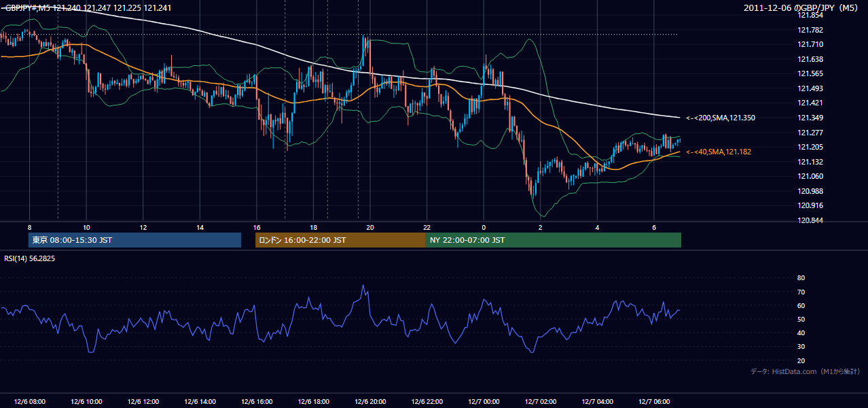
Task: Click price axis value 121.132
Action: (810, 162)
